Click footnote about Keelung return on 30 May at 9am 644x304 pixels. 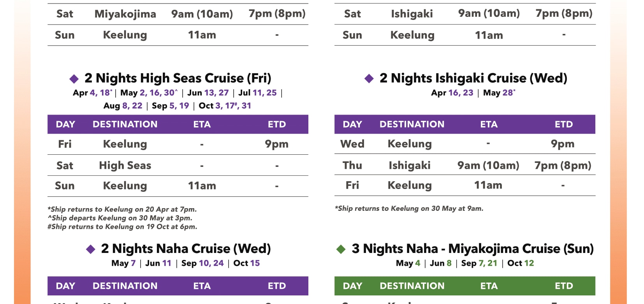409,209
